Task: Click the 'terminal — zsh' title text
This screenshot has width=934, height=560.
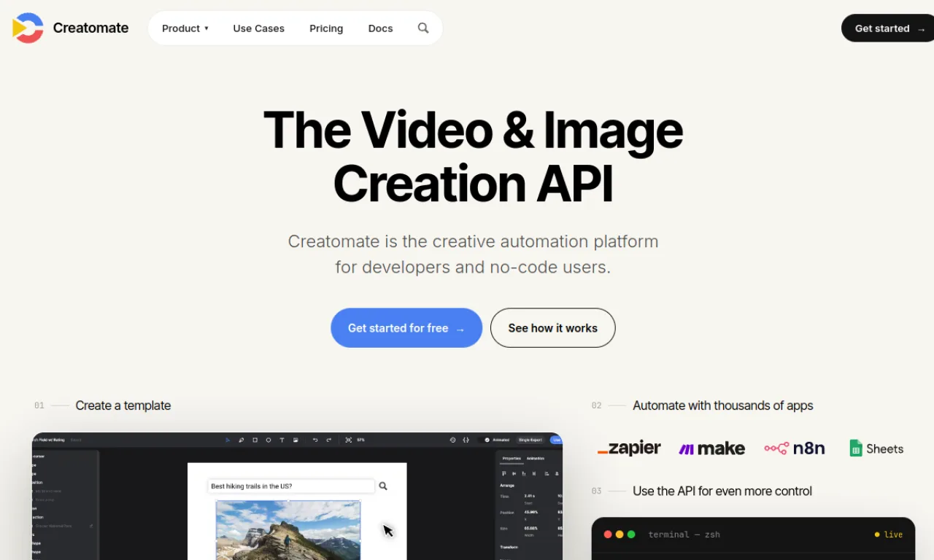Action: 684,534
